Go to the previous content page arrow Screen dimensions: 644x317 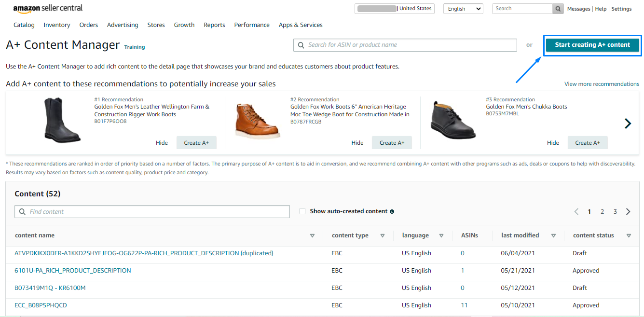(576, 212)
